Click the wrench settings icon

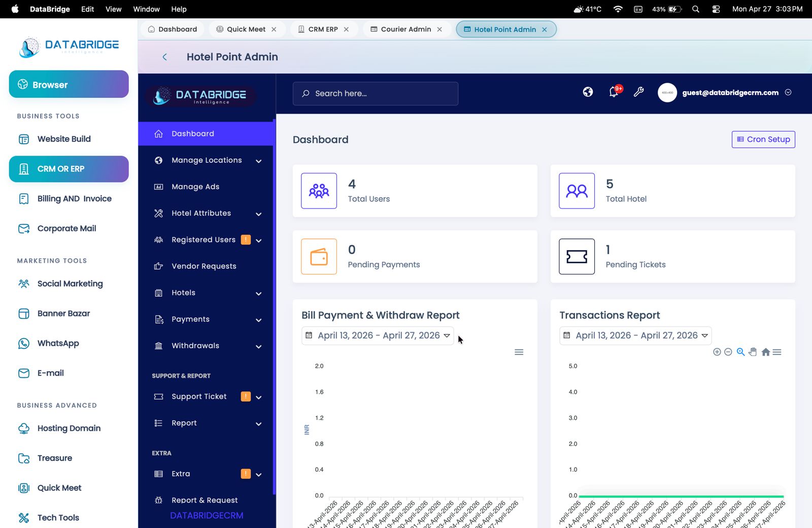point(639,92)
